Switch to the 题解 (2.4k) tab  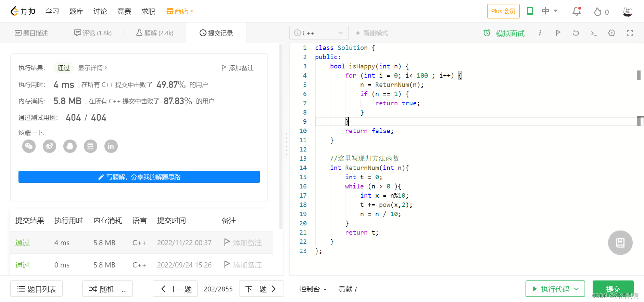tap(155, 33)
